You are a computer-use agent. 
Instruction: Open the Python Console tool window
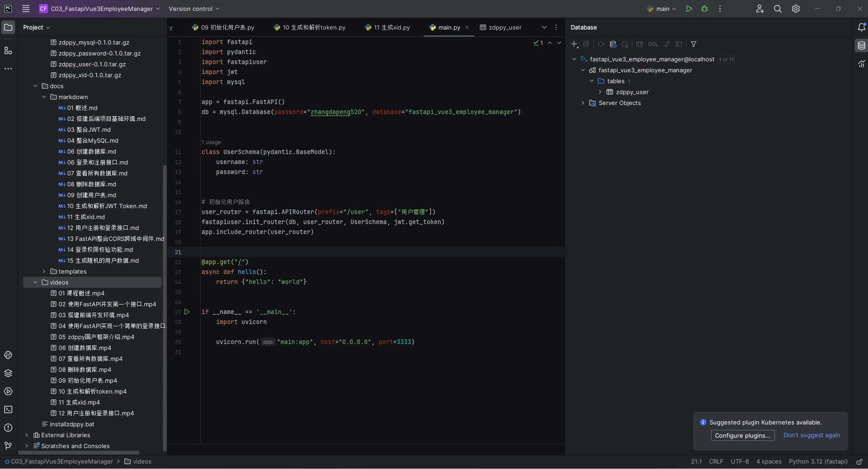[8, 355]
